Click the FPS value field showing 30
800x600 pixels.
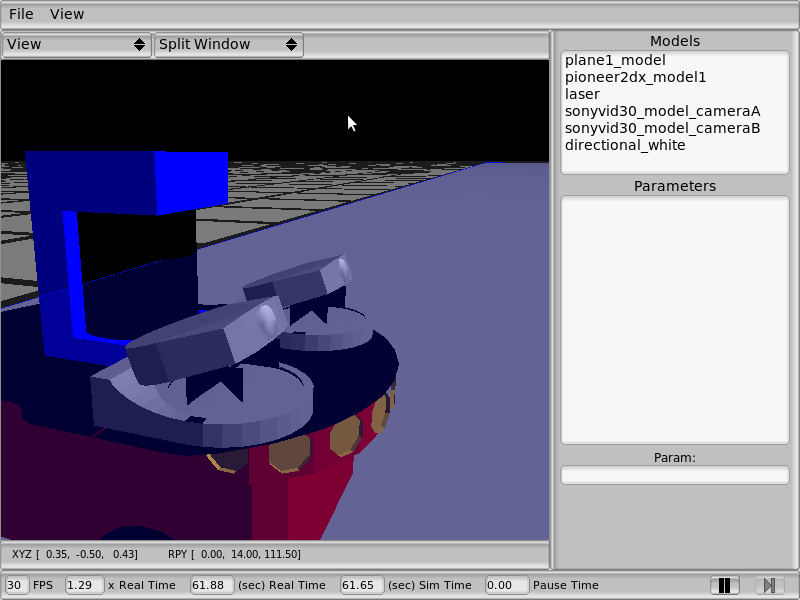pos(17,585)
